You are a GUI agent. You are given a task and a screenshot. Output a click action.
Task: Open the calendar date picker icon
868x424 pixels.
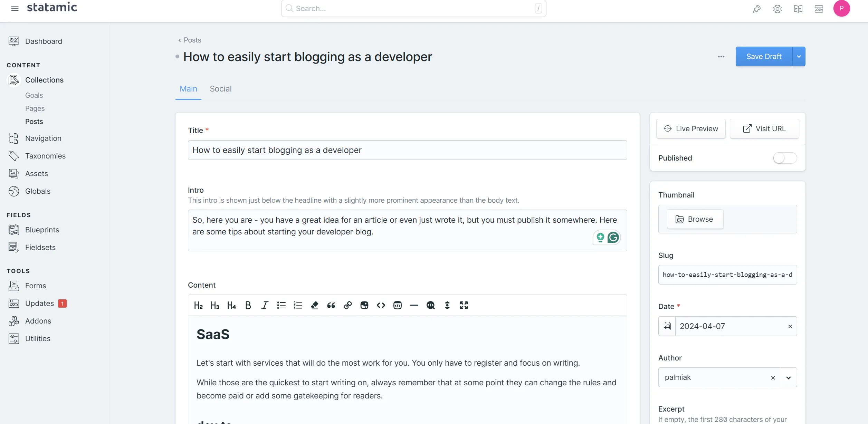click(x=667, y=326)
